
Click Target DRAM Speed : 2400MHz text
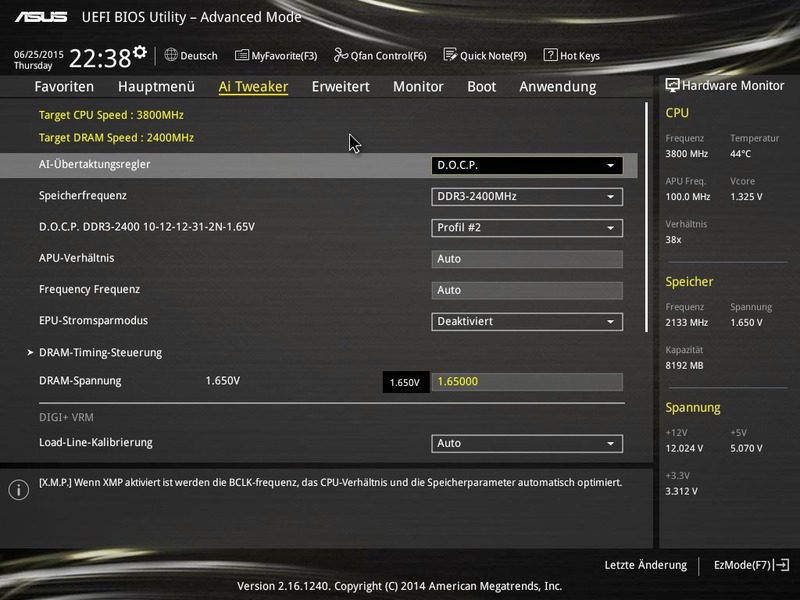(x=116, y=138)
